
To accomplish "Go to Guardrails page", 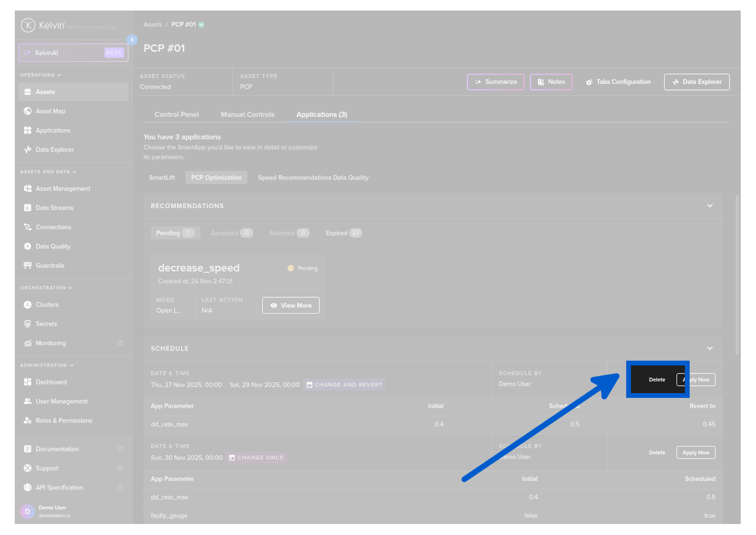I will click(x=50, y=266).
